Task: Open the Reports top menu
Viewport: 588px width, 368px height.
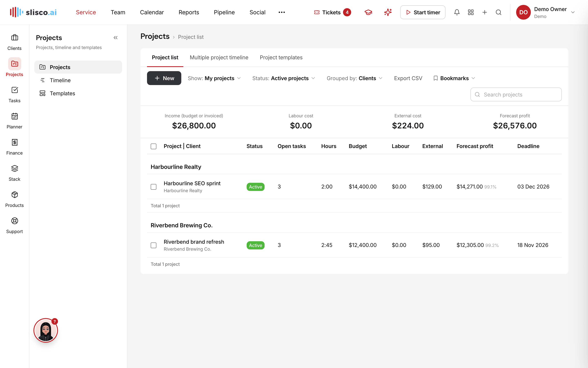Action: (x=189, y=12)
